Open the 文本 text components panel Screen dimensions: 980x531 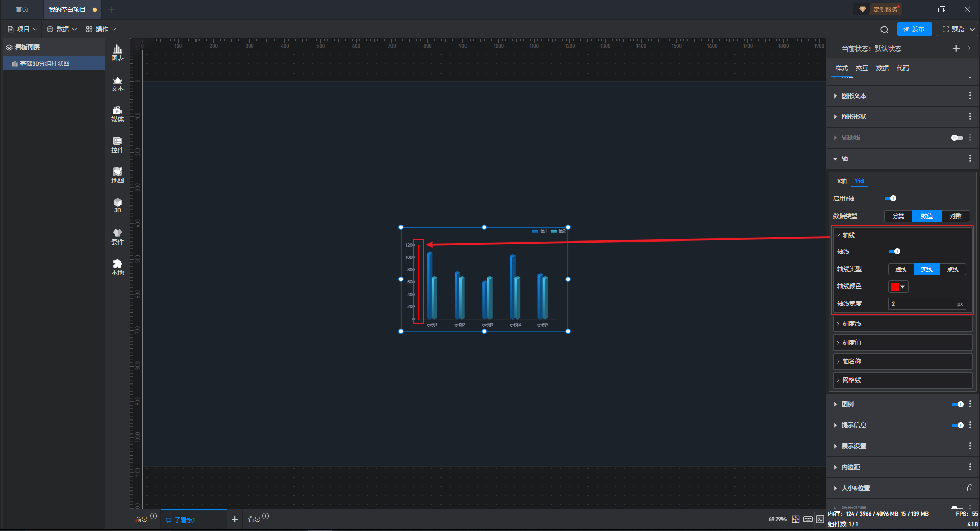tap(117, 84)
